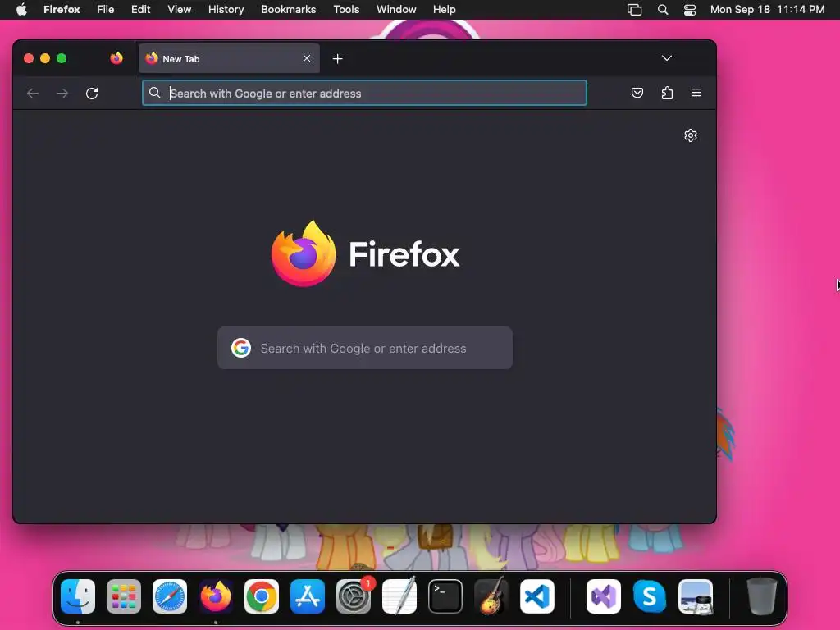840x630 pixels.
Task: Expand the list all tabs chevron
Action: tap(666, 58)
